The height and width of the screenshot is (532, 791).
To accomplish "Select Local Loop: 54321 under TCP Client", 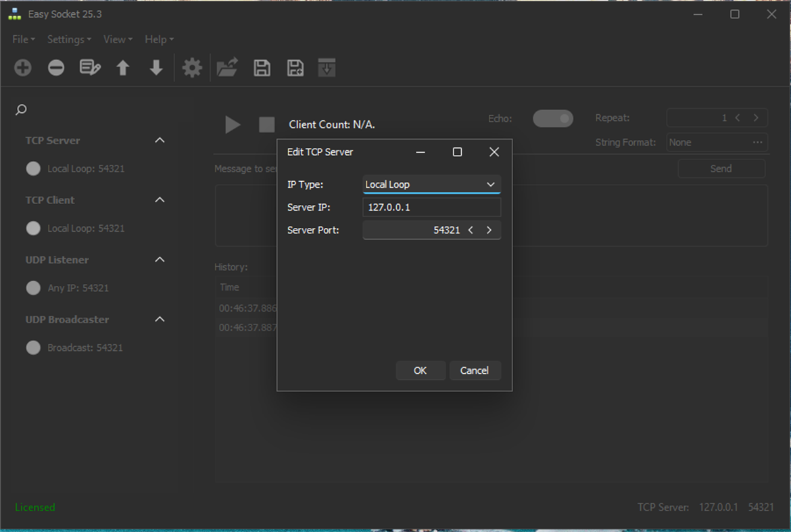I will [86, 228].
